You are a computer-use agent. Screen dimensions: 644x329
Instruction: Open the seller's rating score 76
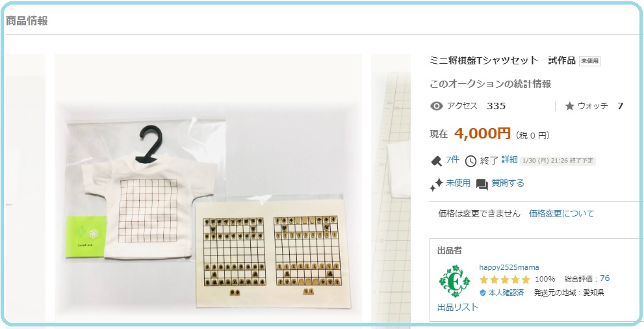pos(604,278)
